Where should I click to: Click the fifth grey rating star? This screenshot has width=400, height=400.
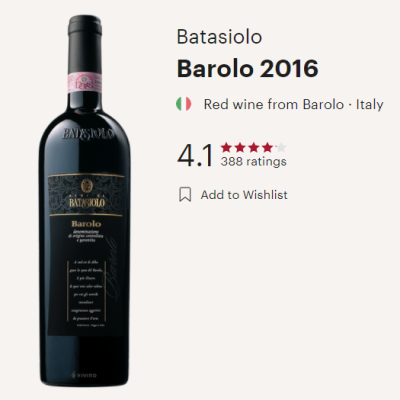pos(281,147)
